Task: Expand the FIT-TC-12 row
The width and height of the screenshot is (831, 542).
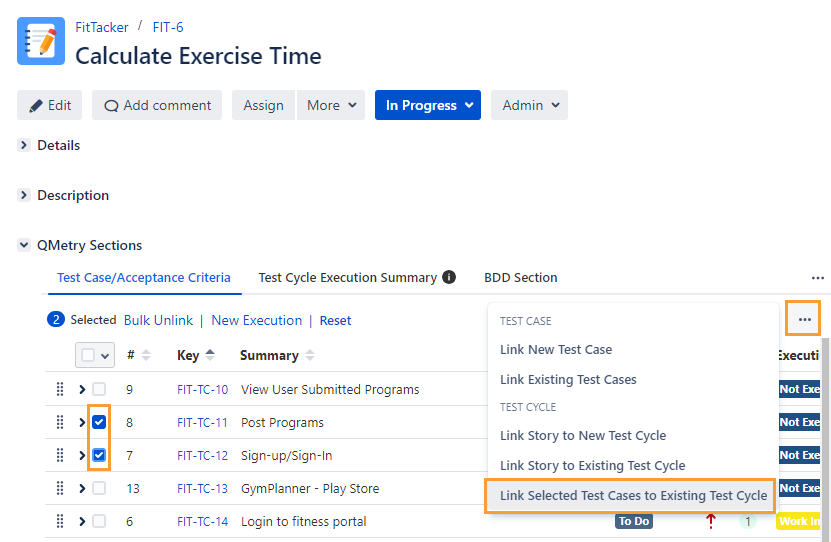Action: [x=82, y=455]
